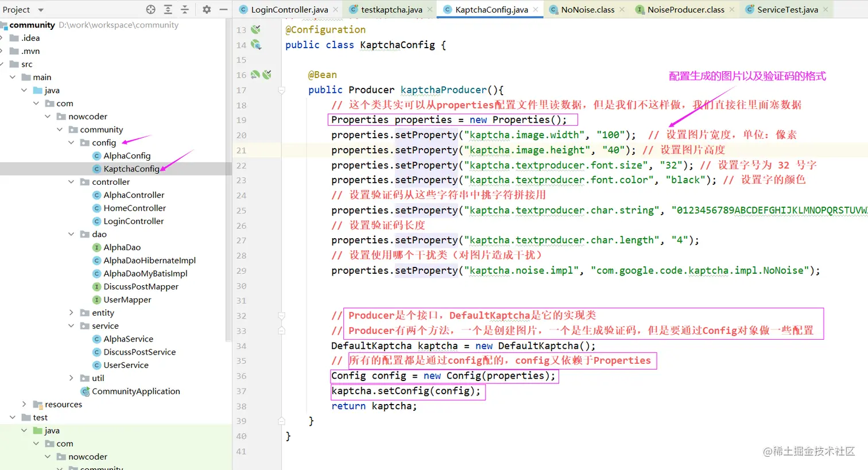Collapse the nowcoder package
The image size is (868, 470).
(48, 116)
